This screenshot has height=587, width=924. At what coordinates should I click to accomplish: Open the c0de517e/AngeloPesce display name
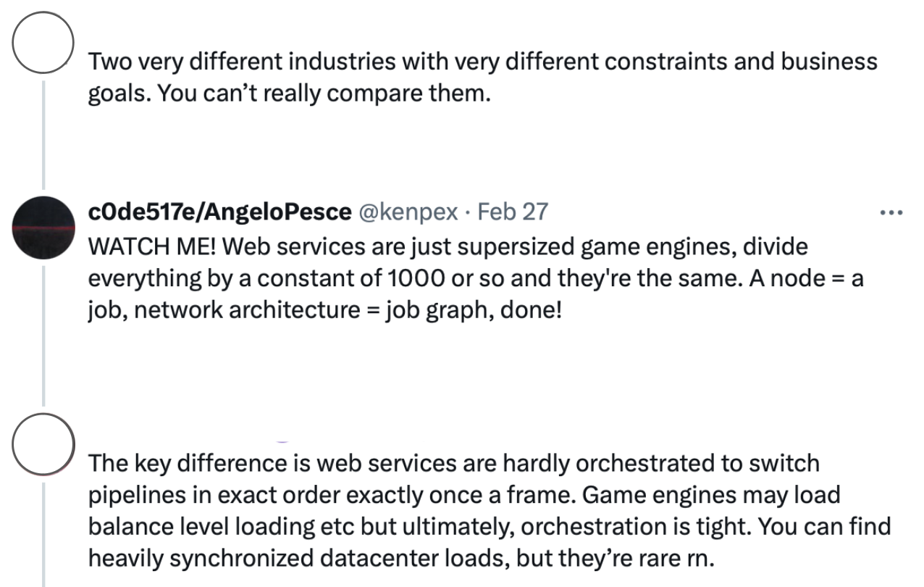(219, 212)
